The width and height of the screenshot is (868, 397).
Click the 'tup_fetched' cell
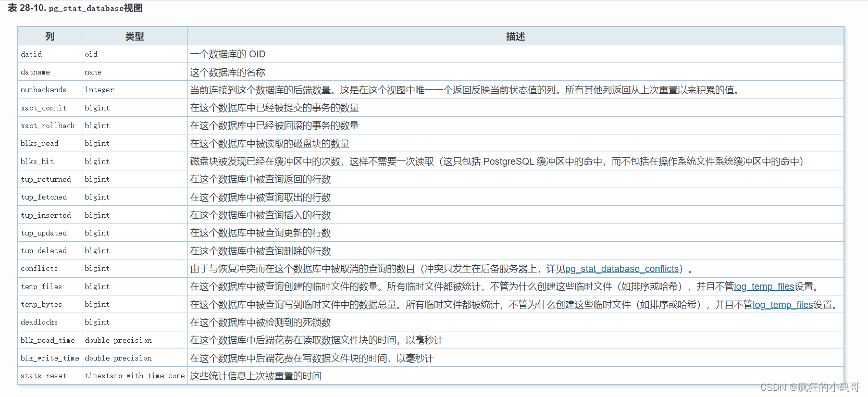(50, 197)
